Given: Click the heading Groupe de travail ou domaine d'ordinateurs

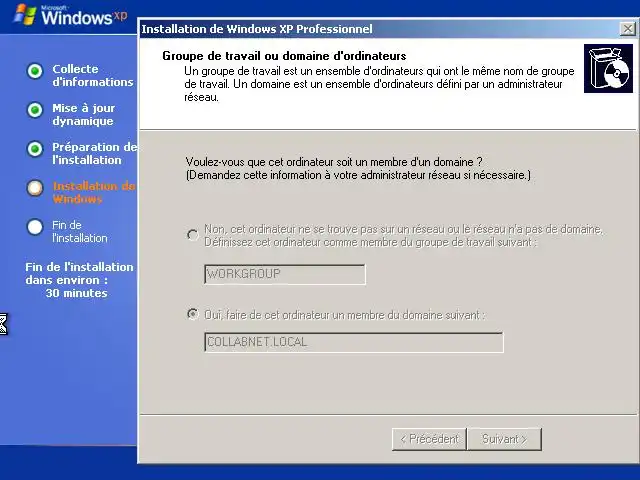Looking at the screenshot, I should click(284, 56).
